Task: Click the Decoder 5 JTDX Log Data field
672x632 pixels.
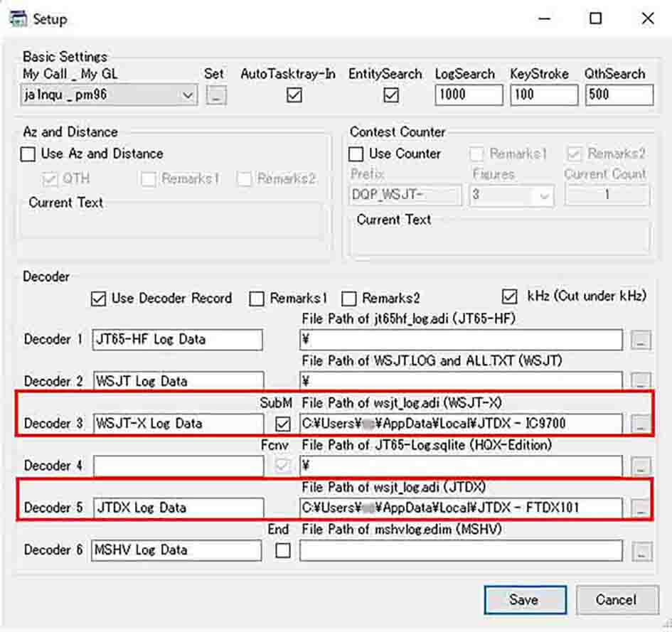Action: click(x=178, y=508)
